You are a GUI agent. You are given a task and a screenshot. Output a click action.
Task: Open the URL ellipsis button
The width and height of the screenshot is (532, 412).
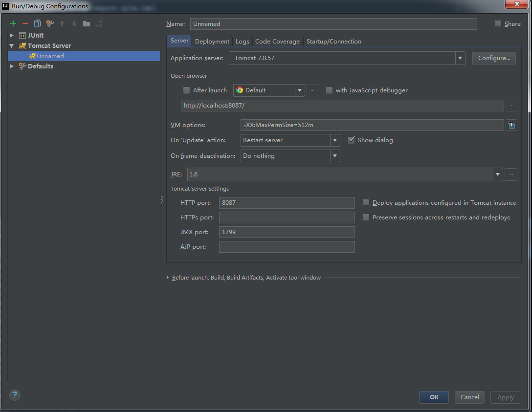point(511,106)
